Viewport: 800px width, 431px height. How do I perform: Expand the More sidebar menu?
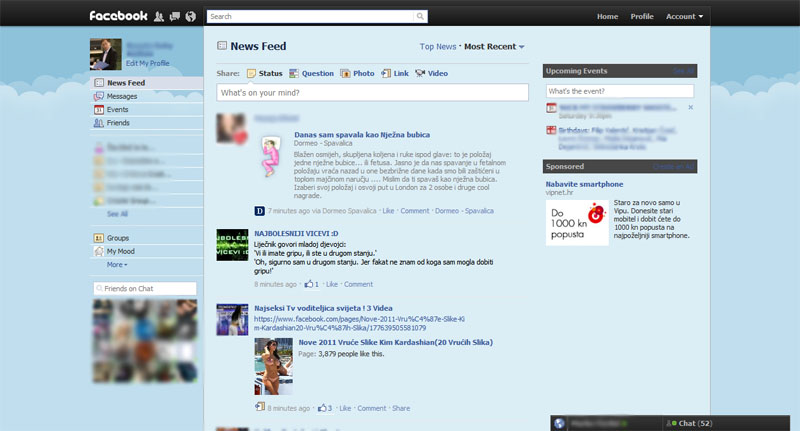tap(117, 265)
